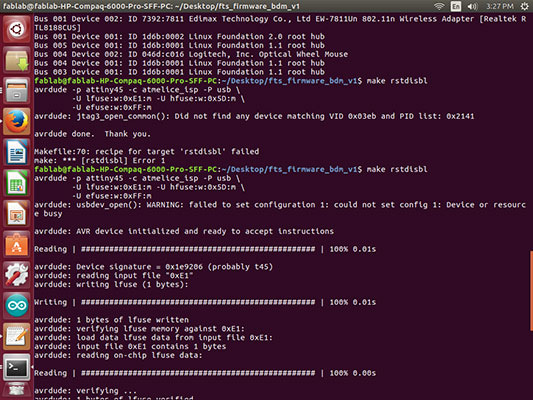This screenshot has width=533, height=400.
Task: Click the 'Writing |' progress bar line
Action: (x=205, y=302)
